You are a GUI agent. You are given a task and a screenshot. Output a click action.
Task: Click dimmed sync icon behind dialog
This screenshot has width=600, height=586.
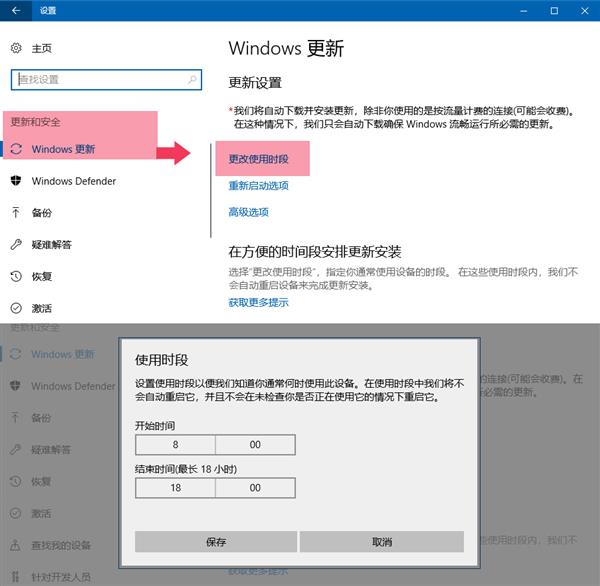pos(15,354)
